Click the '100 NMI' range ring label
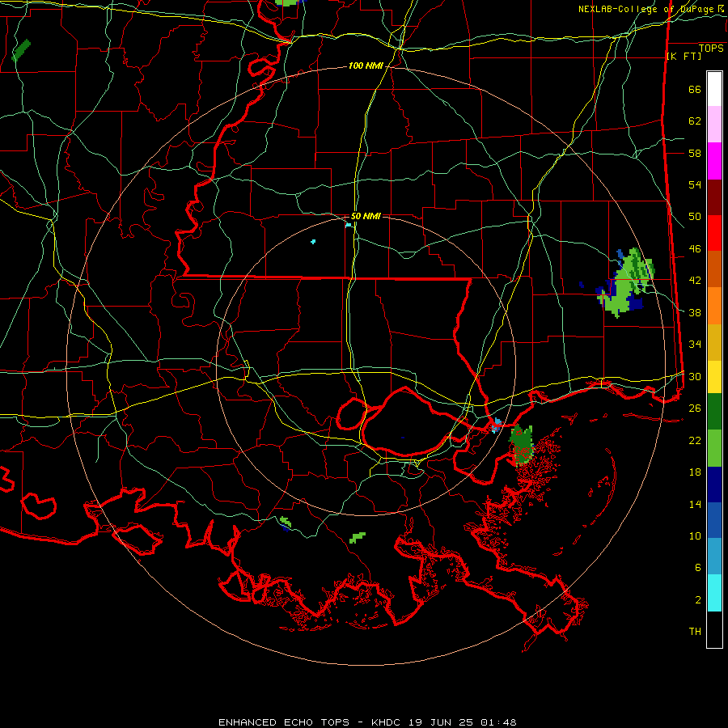This screenshot has height=728, width=728. tap(366, 66)
